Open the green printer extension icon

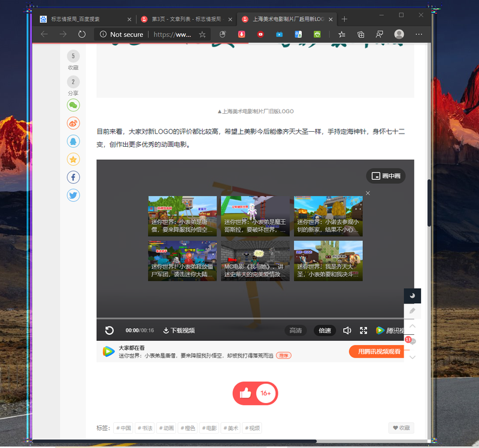coord(317,34)
